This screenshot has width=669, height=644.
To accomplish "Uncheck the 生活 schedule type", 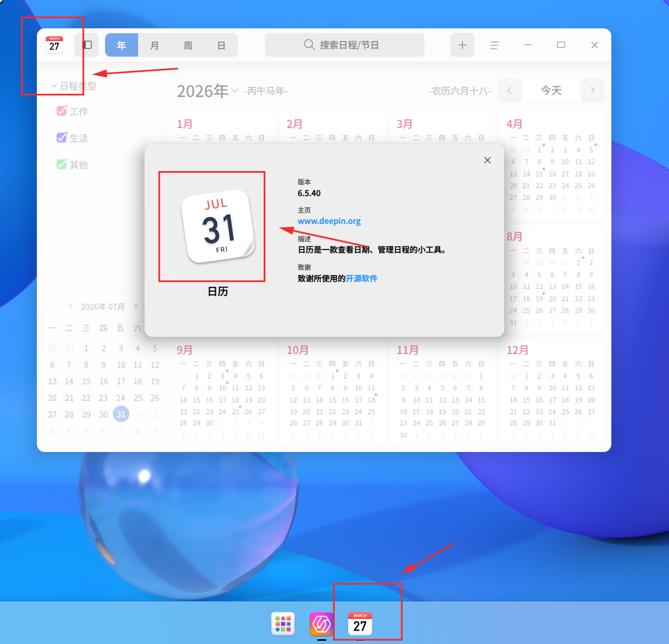I will click(62, 138).
